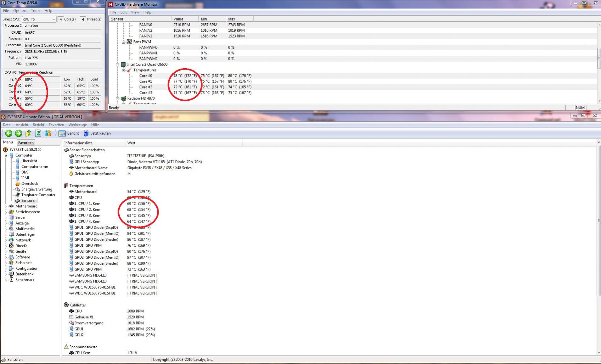Click the Kühllüfter fan section icon
601x364 pixels.
click(x=66, y=305)
